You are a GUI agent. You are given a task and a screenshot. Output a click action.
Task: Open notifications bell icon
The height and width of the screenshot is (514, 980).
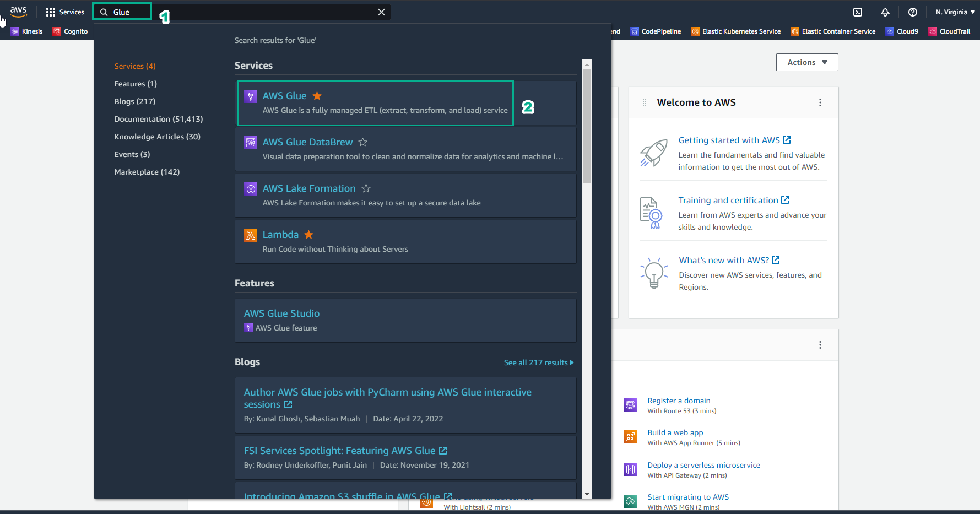[885, 12]
